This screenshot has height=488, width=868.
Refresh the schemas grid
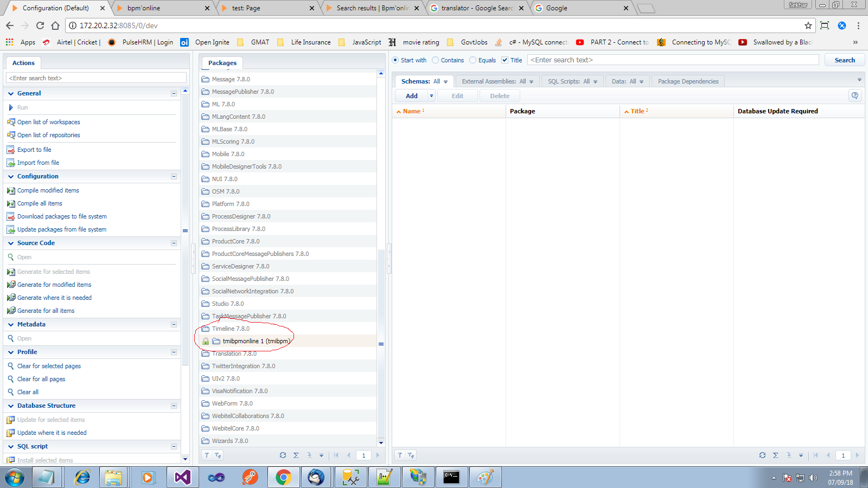click(x=762, y=455)
